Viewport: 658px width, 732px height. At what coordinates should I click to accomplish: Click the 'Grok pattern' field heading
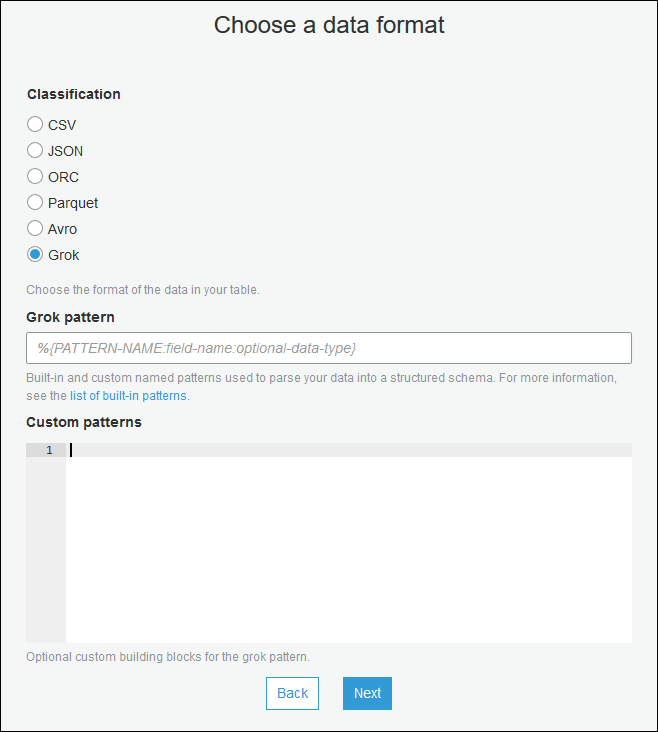pos(71,317)
